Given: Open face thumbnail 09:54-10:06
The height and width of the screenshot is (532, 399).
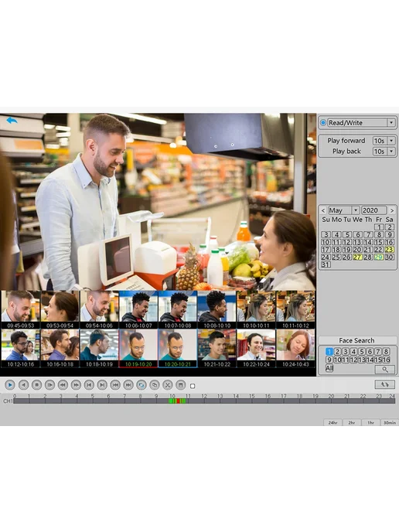Looking at the screenshot, I should coord(99,309).
